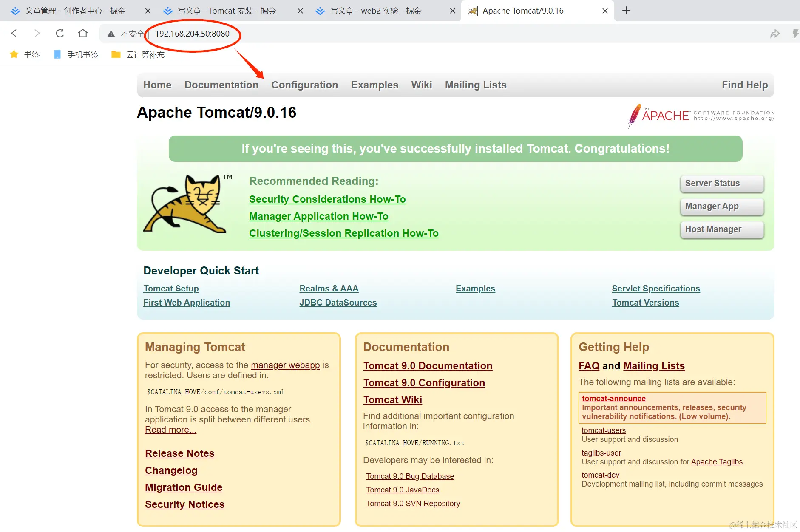Viewport: 800px width, 532px height.
Task: Open the tomcat-users mailing list link
Action: pos(604,430)
